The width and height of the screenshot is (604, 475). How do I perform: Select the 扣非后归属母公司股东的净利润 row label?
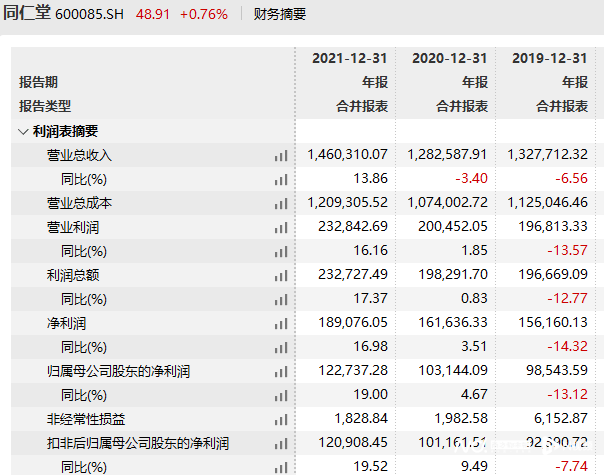point(138,443)
